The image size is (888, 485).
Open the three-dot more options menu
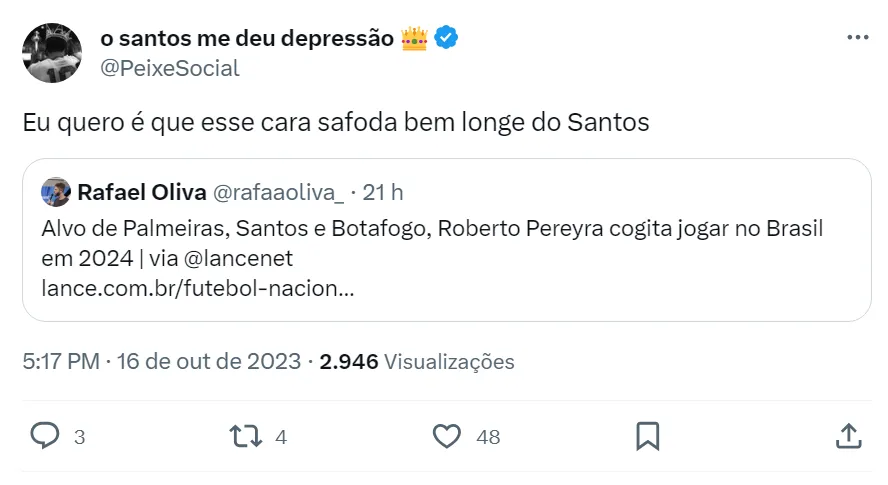(x=857, y=38)
